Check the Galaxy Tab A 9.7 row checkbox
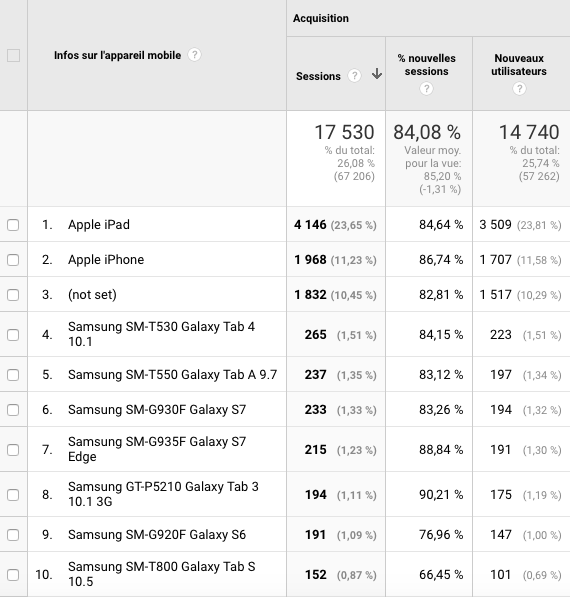570x597 pixels. [x=13, y=375]
